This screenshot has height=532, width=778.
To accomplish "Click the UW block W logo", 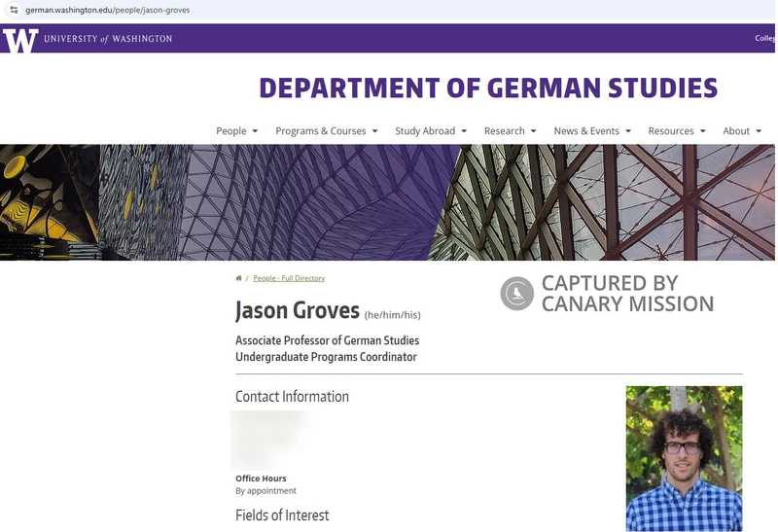I will [20, 40].
